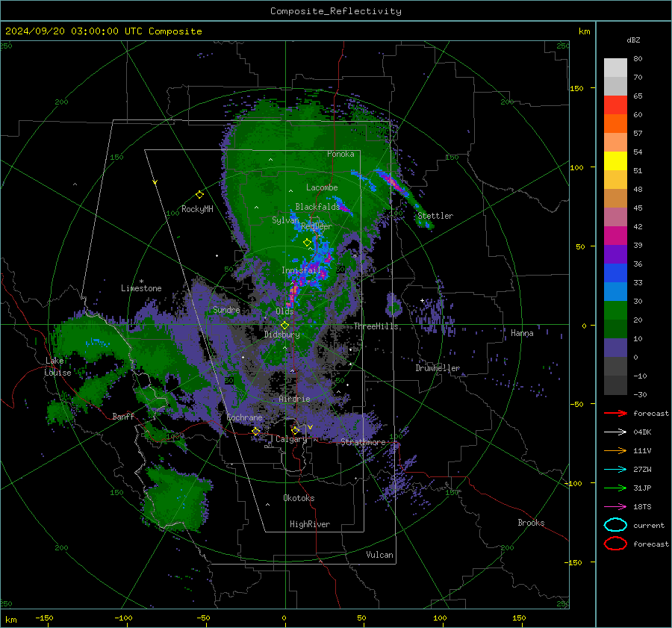Click the white 04DK arrow icon
This screenshot has height=628, width=672.
[x=615, y=432]
